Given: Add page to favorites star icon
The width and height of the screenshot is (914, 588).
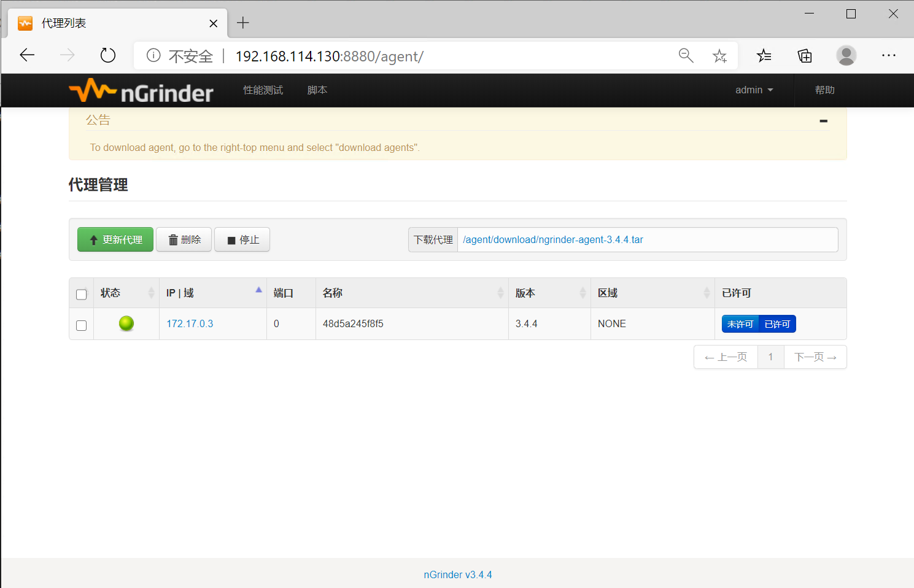Looking at the screenshot, I should (719, 56).
